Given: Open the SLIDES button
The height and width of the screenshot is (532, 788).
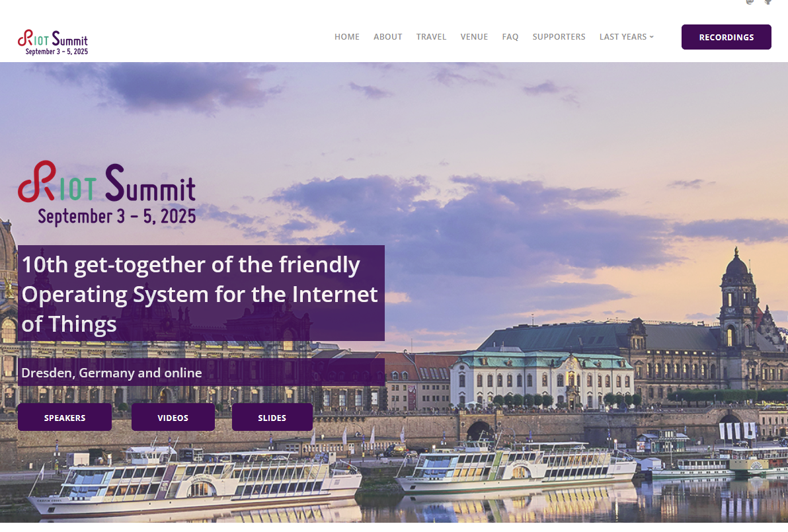Looking at the screenshot, I should tap(272, 418).
